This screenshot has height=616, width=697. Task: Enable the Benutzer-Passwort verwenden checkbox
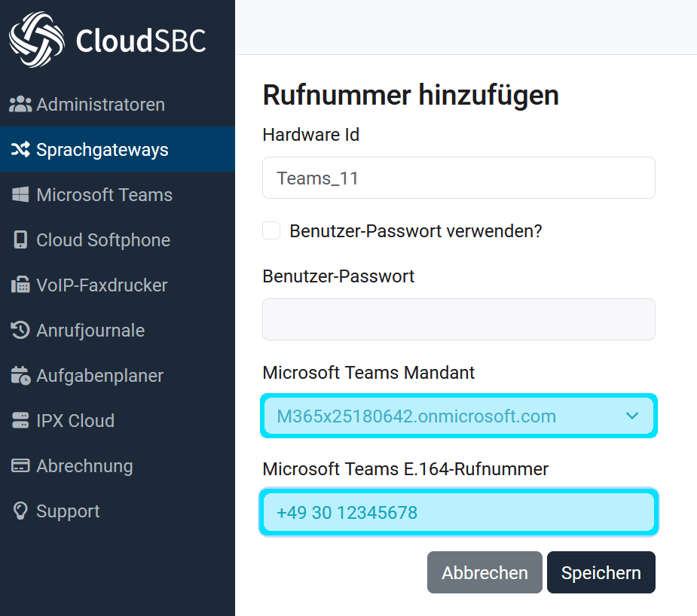(x=271, y=230)
